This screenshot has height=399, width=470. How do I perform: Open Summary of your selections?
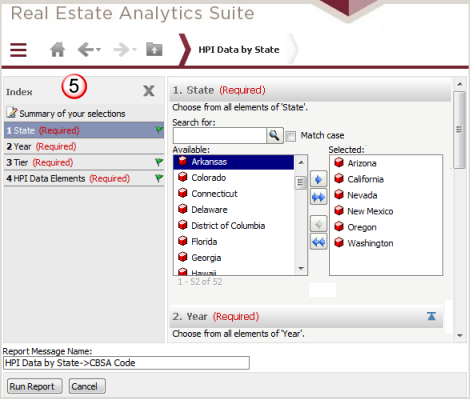coord(72,114)
